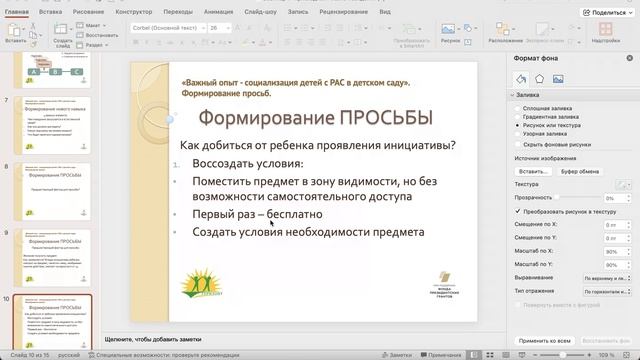Toggle Заметки in the status bar

pos(396,355)
